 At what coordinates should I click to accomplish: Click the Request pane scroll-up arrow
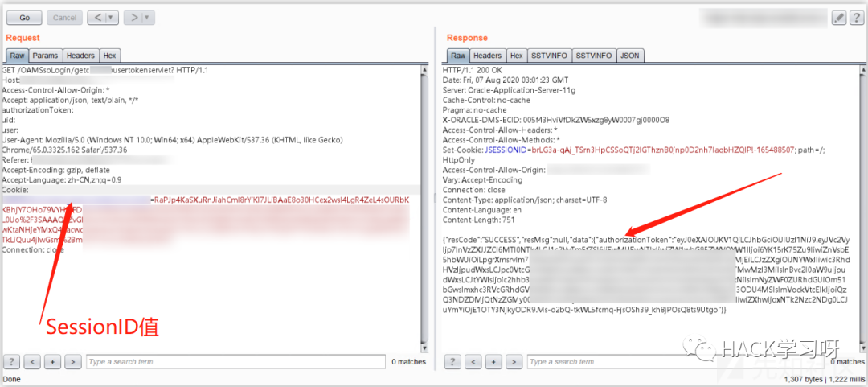coord(424,70)
